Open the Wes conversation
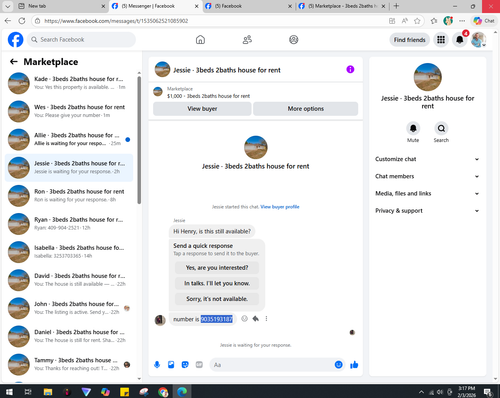Image resolution: width=500 pixels, height=398 pixels. 69,111
